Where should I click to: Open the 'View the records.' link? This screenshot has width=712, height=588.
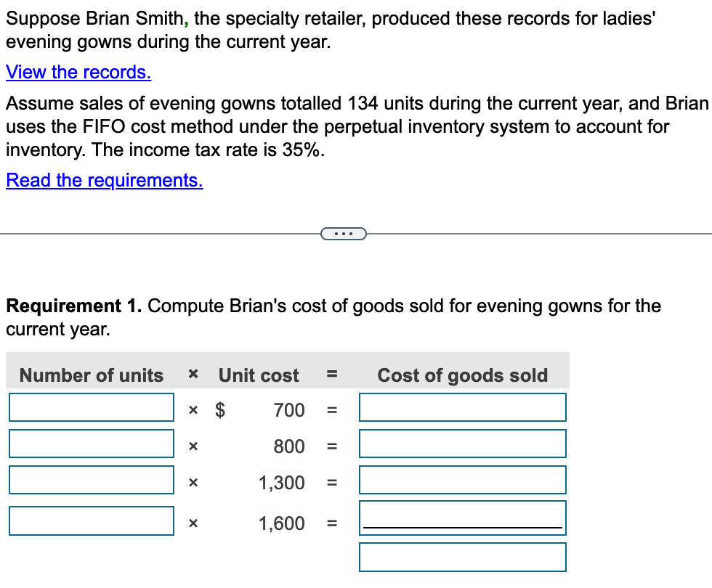78,72
